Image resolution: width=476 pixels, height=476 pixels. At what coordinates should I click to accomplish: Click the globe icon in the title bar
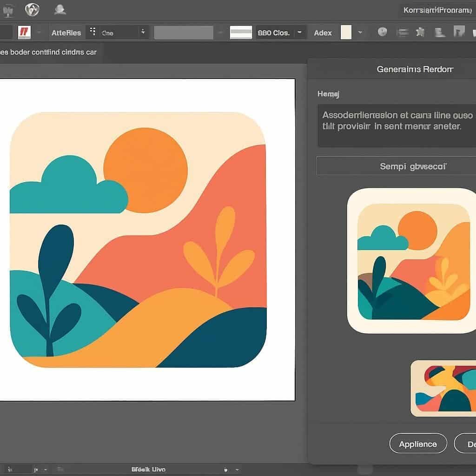(32, 9)
